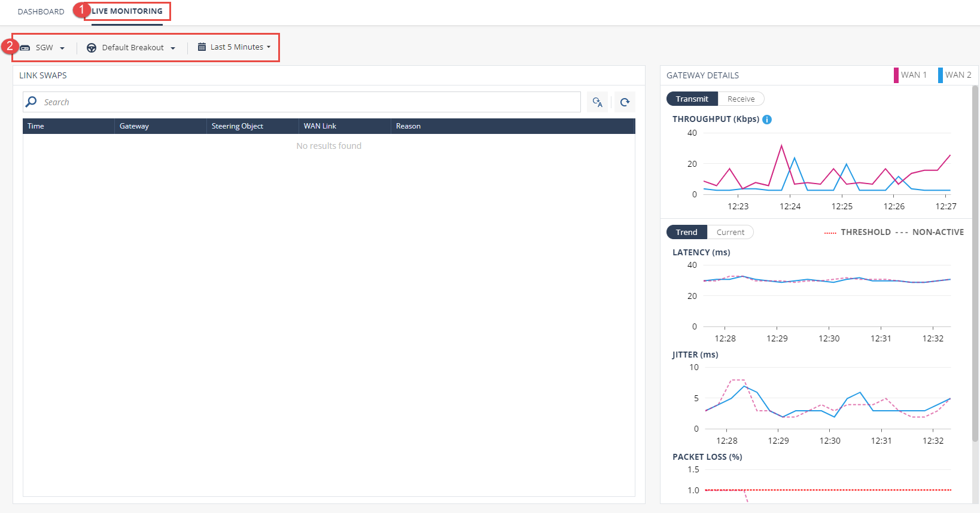Viewport: 980px width, 513px height.
Task: Click the steering wheel icon beside Default Breakout
Action: pos(92,48)
